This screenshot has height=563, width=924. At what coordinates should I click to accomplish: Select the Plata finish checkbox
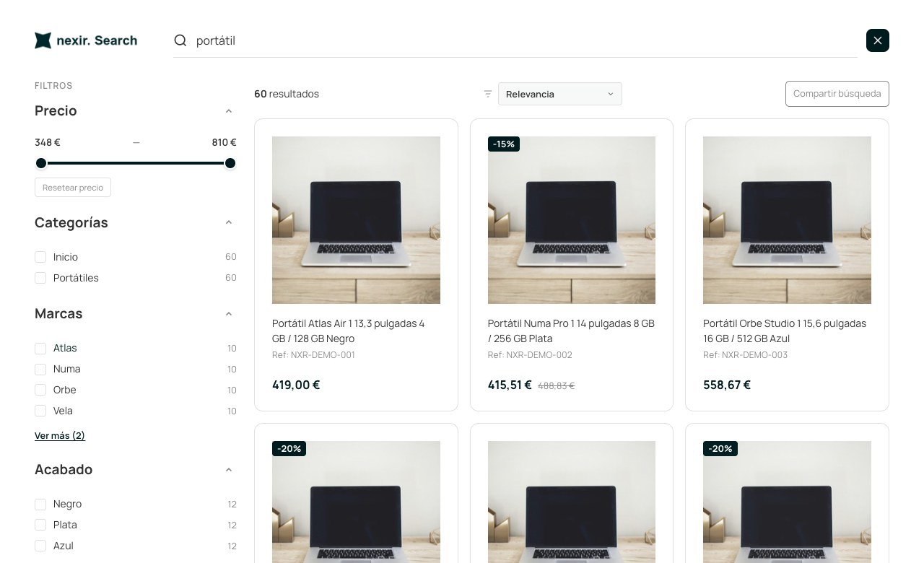40,525
